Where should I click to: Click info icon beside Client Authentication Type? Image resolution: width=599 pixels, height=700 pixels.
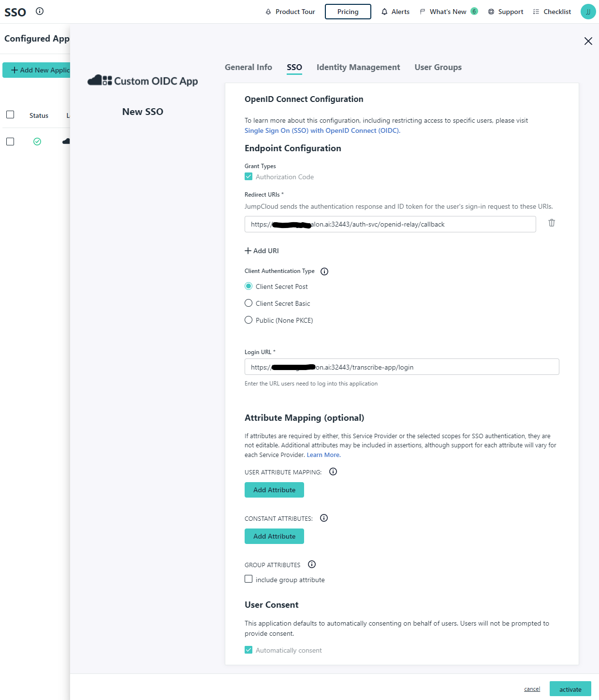tap(324, 271)
